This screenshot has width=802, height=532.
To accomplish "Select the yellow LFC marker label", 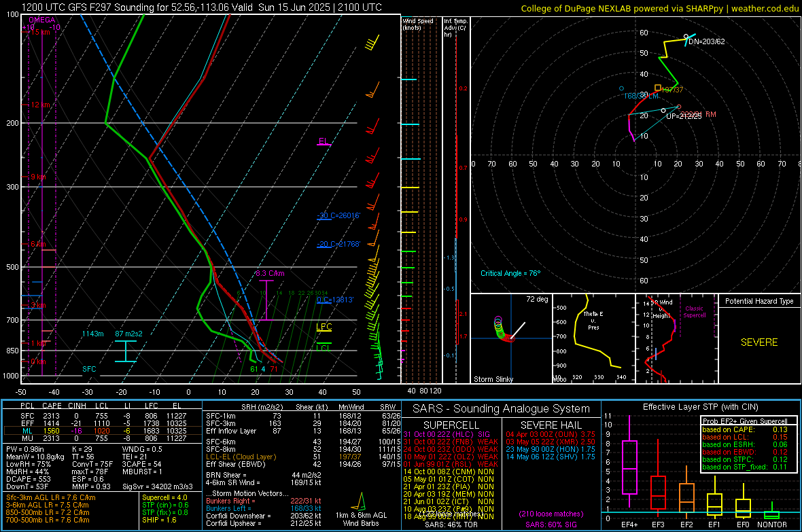I will (324, 327).
